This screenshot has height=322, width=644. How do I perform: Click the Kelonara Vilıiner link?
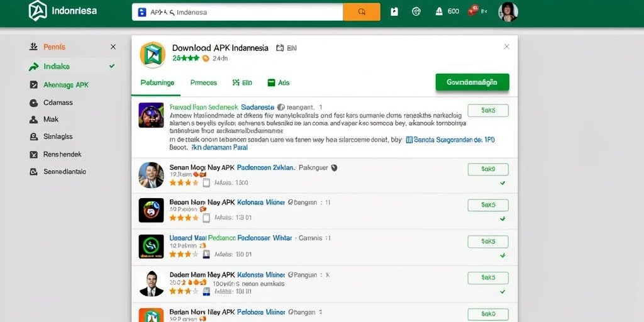click(261, 203)
